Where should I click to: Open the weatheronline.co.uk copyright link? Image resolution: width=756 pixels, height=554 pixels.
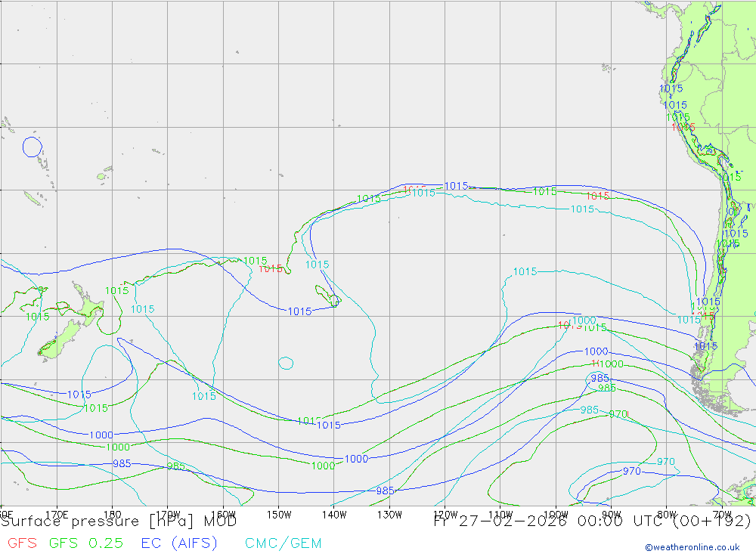point(692,547)
